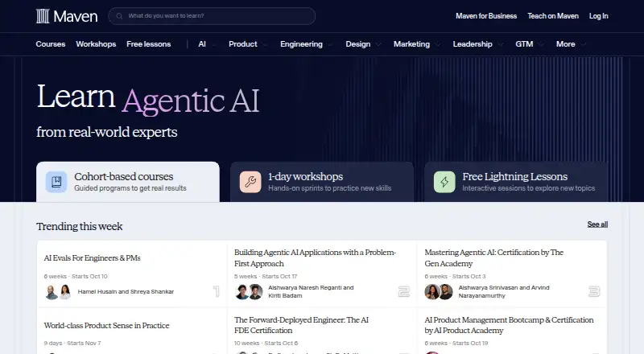Focus the 'What do you want to learn?' search field
This screenshot has width=644, height=354.
tap(212, 16)
